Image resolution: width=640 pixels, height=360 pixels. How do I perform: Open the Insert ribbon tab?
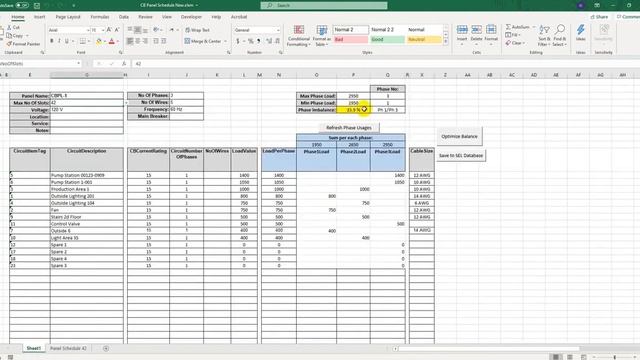[40, 17]
